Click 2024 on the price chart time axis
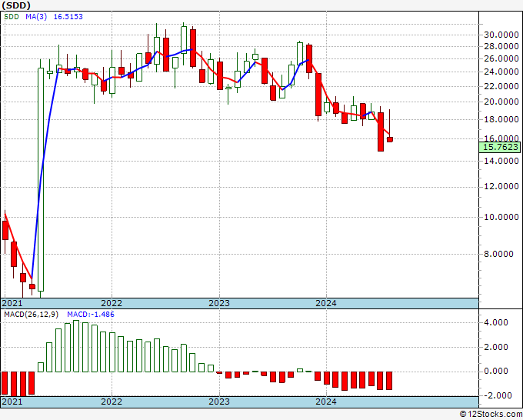523x420 pixels. pyautogui.click(x=326, y=303)
